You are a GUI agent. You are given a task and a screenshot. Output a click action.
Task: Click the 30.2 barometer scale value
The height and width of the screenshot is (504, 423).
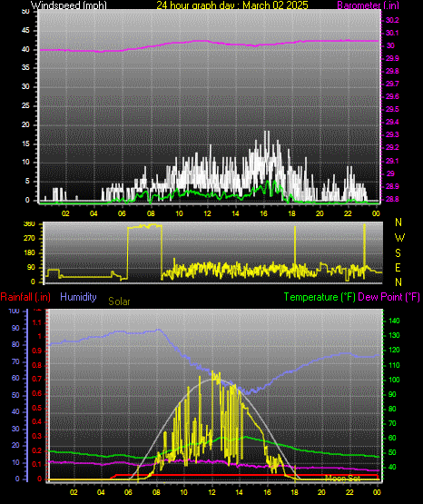pos(392,20)
